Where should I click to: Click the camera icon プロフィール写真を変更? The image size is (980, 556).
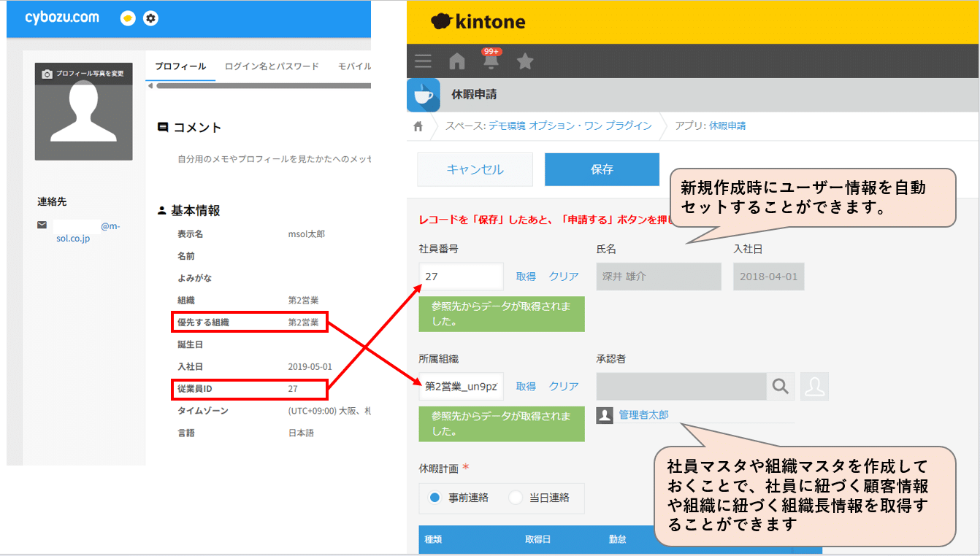tap(47, 74)
